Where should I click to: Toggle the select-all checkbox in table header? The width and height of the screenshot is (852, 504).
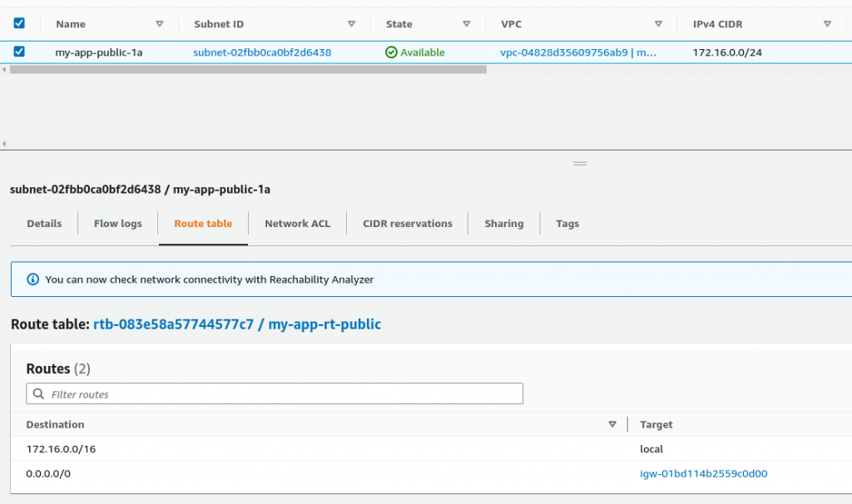click(x=19, y=22)
